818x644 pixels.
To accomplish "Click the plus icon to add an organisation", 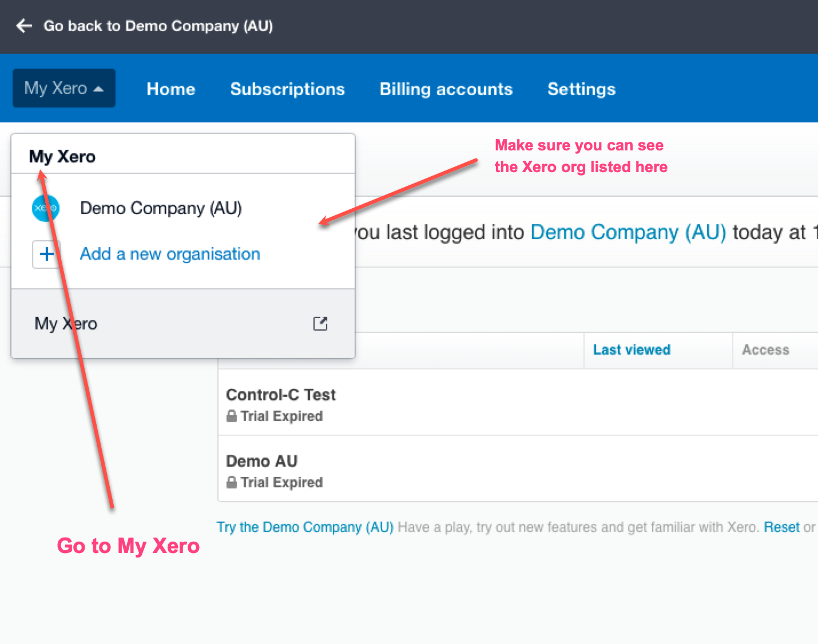I will click(47, 255).
